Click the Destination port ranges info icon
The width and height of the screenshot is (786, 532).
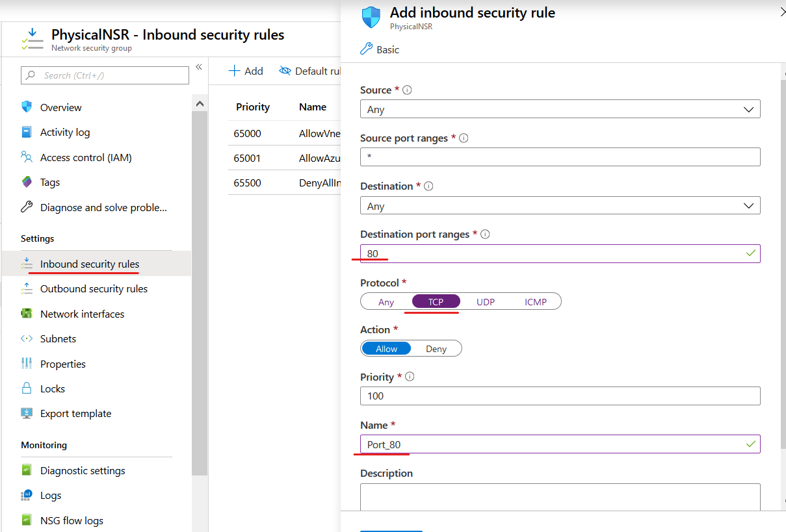pyautogui.click(x=485, y=234)
